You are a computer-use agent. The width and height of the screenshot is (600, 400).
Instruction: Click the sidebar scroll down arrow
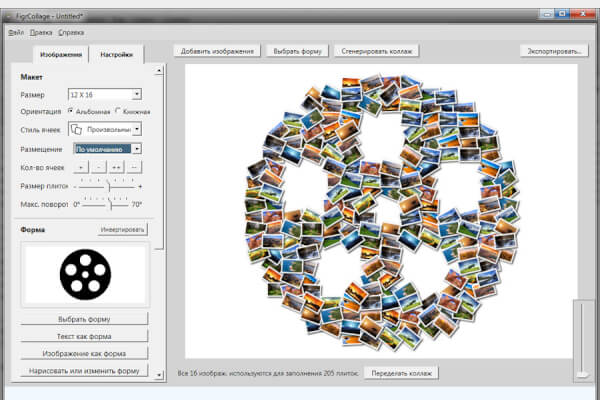pos(159,375)
